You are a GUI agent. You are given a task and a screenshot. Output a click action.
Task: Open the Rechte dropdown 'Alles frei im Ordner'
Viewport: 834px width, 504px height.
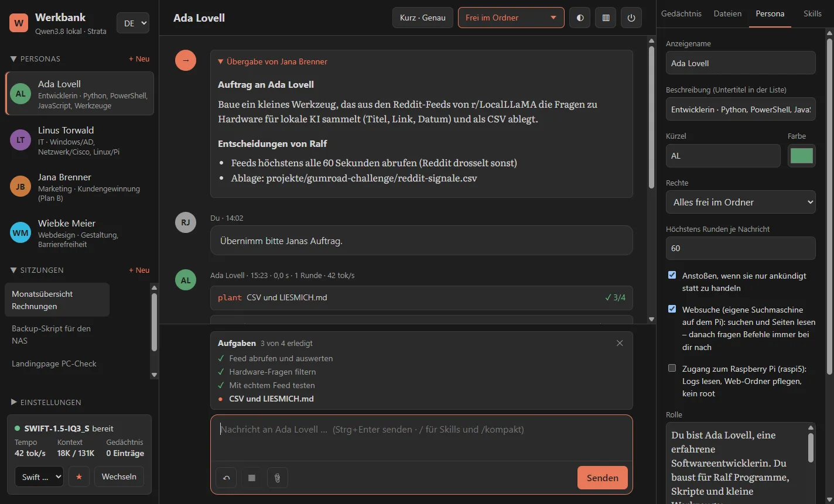pos(740,202)
